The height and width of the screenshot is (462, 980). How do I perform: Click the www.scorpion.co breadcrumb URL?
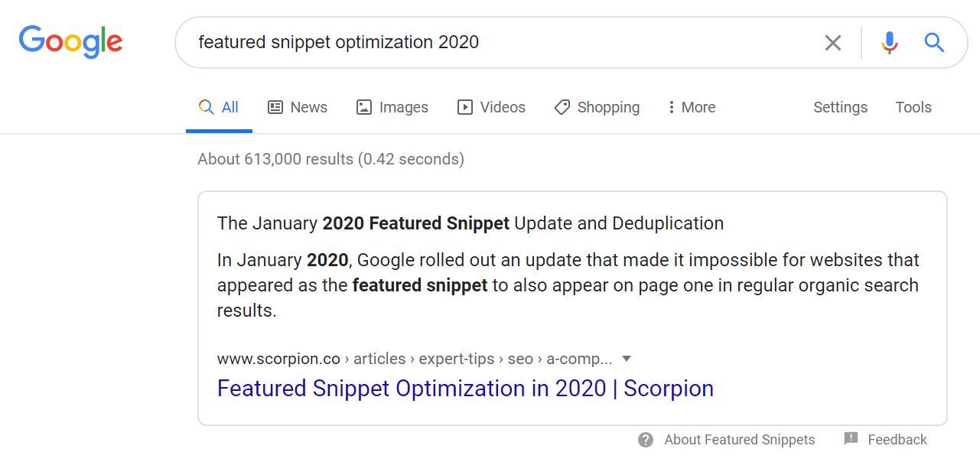click(278, 359)
